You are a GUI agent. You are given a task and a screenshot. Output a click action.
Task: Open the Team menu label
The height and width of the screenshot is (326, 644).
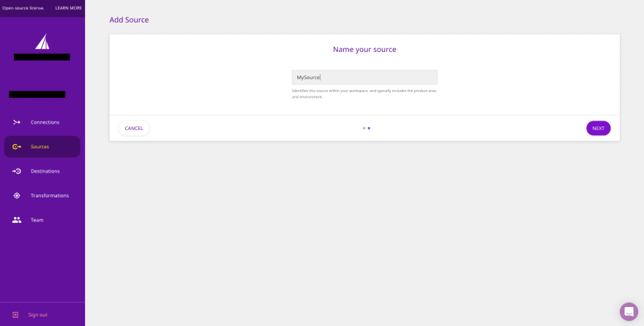tap(37, 220)
